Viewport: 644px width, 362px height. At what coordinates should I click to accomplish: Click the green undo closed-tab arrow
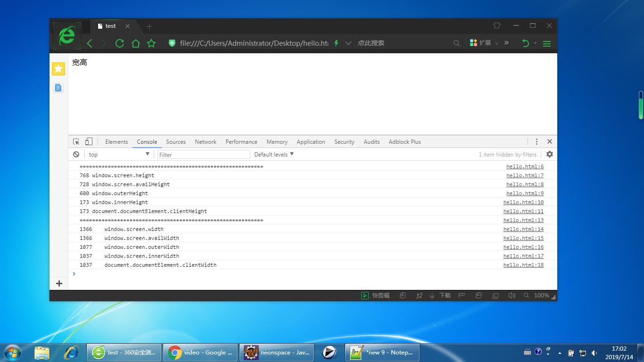[x=525, y=43]
